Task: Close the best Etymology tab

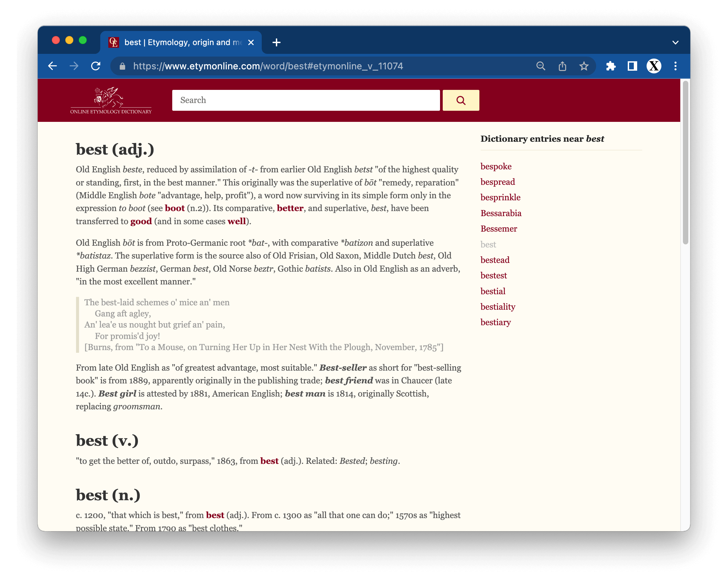Action: click(251, 42)
